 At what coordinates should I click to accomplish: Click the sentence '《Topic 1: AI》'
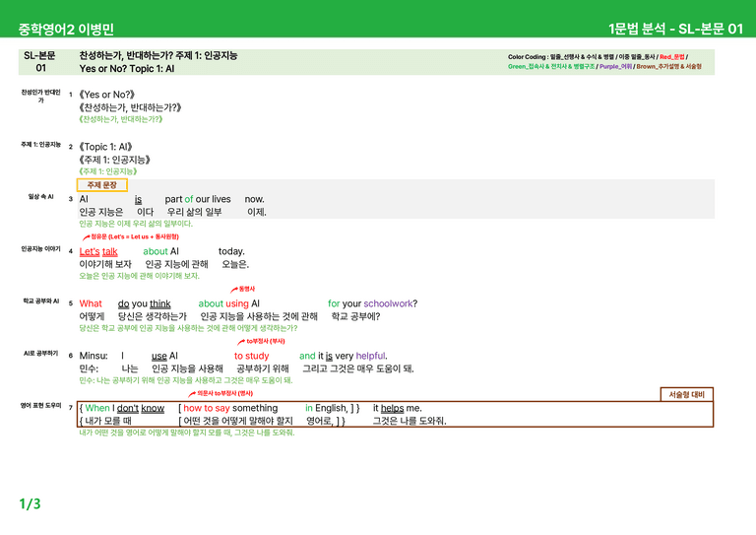(x=105, y=147)
